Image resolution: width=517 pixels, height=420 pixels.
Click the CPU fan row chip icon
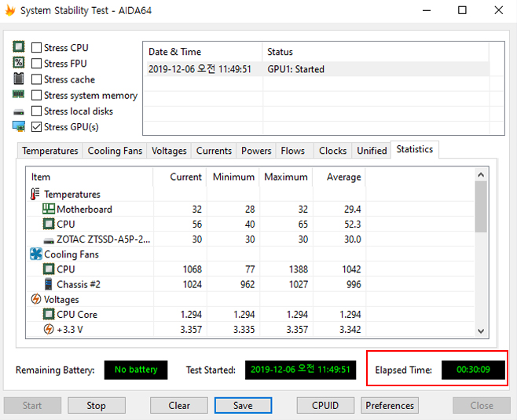(x=49, y=269)
